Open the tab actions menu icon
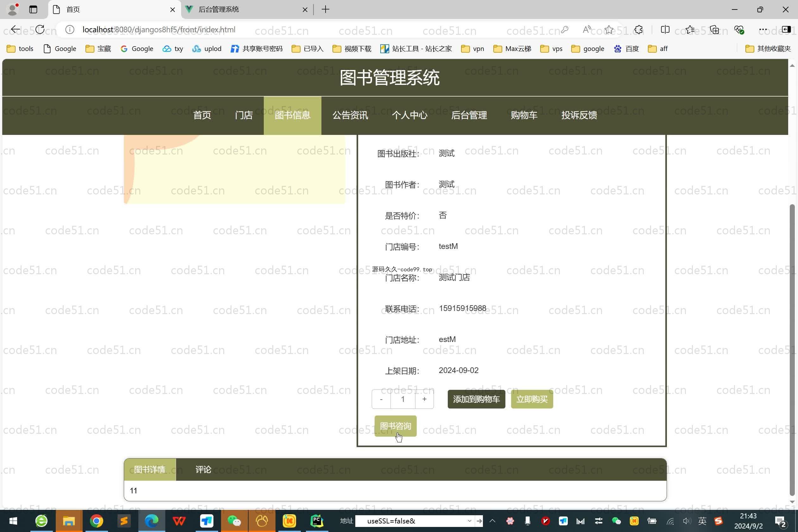This screenshot has height=532, width=798. [33, 9]
